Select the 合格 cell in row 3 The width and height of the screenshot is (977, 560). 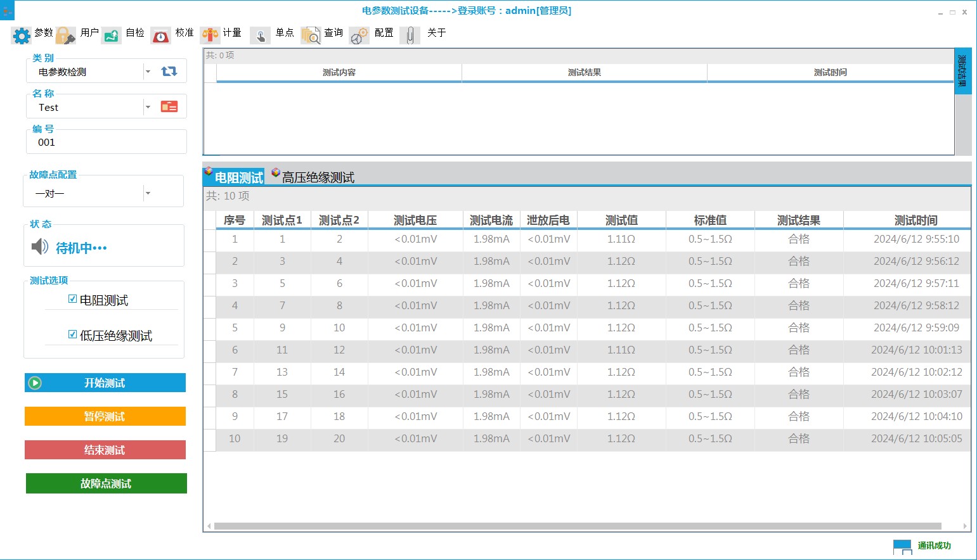(799, 283)
